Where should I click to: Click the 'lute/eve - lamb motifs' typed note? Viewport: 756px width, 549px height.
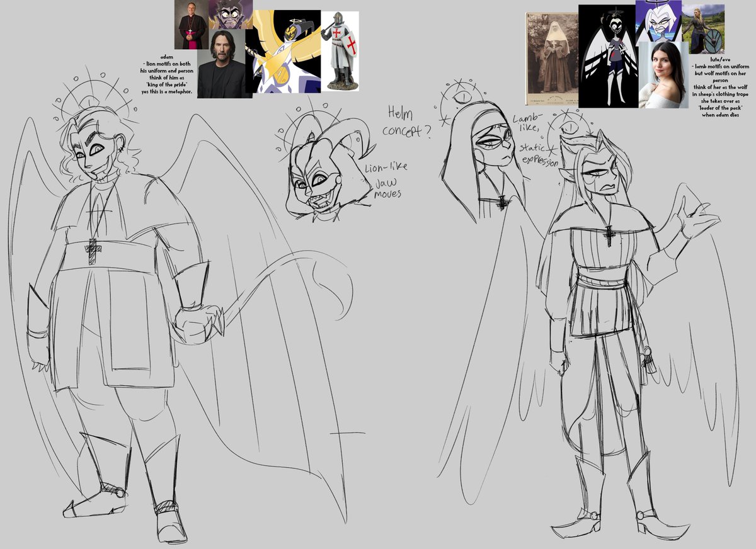[722, 86]
